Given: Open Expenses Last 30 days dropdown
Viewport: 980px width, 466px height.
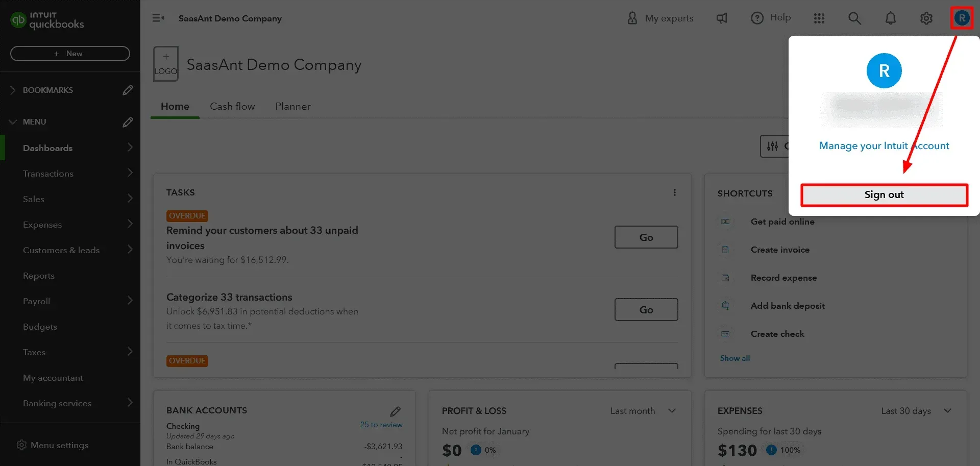Looking at the screenshot, I should tap(916, 411).
